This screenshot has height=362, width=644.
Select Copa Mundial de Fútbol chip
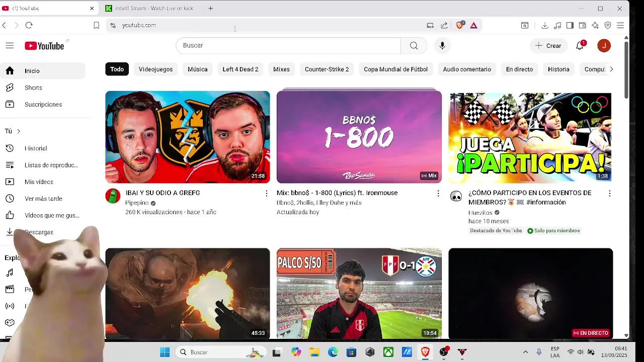pyautogui.click(x=395, y=69)
